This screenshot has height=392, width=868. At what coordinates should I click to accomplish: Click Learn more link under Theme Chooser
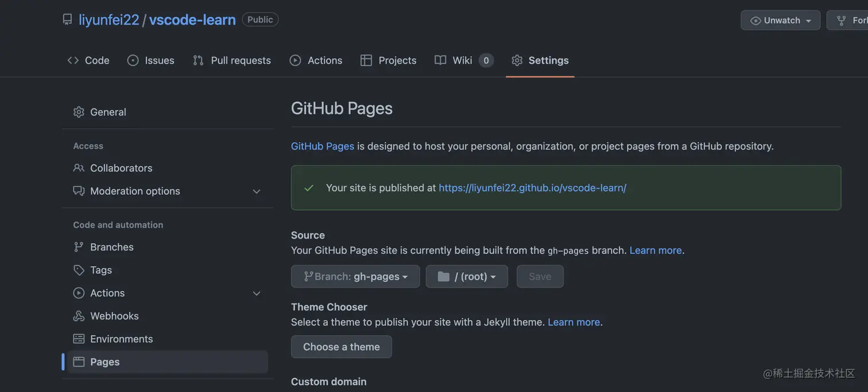574,322
